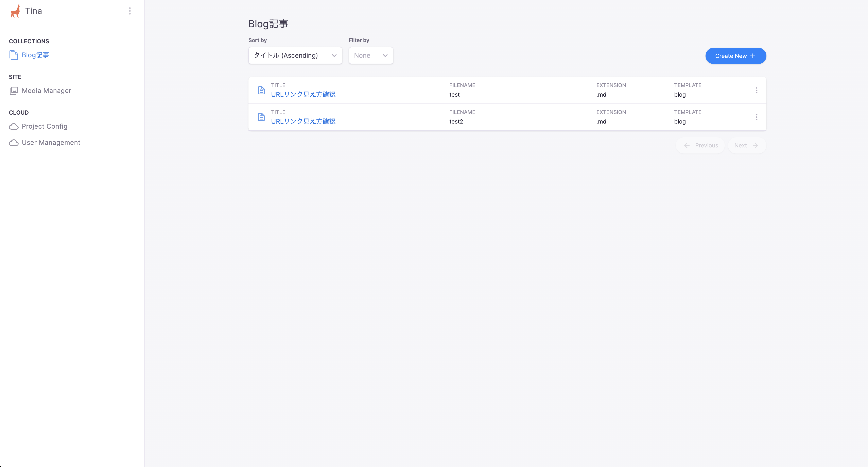This screenshot has width=868, height=467.
Task: Go to User Management in the sidebar
Action: (51, 143)
